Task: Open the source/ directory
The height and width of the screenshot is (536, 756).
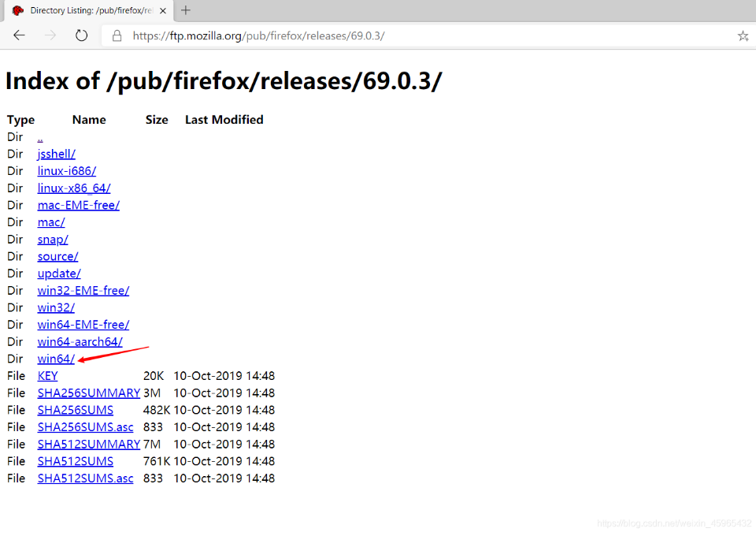Action: click(57, 256)
